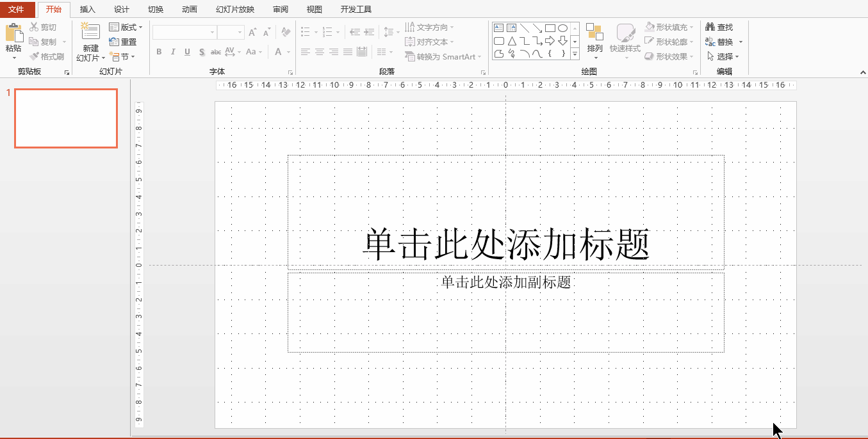This screenshot has width=868, height=439.
Task: Click Convert to SmartArt (转换为 SmartArt)
Action: [x=443, y=56]
